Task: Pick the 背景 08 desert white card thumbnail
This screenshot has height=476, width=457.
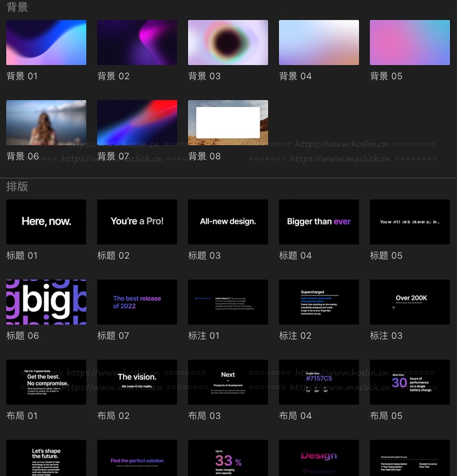Action: [228, 123]
